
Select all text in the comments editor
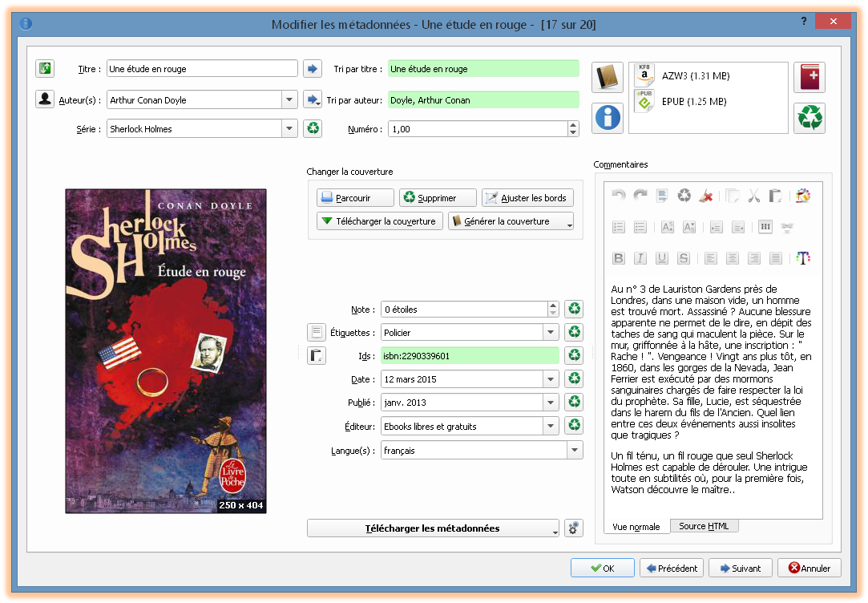(x=662, y=196)
